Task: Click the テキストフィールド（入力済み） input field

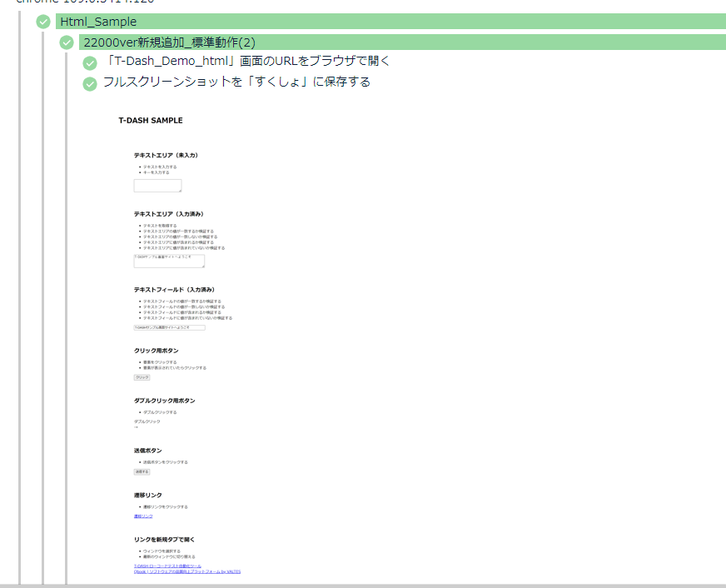Action: pyautogui.click(x=169, y=327)
